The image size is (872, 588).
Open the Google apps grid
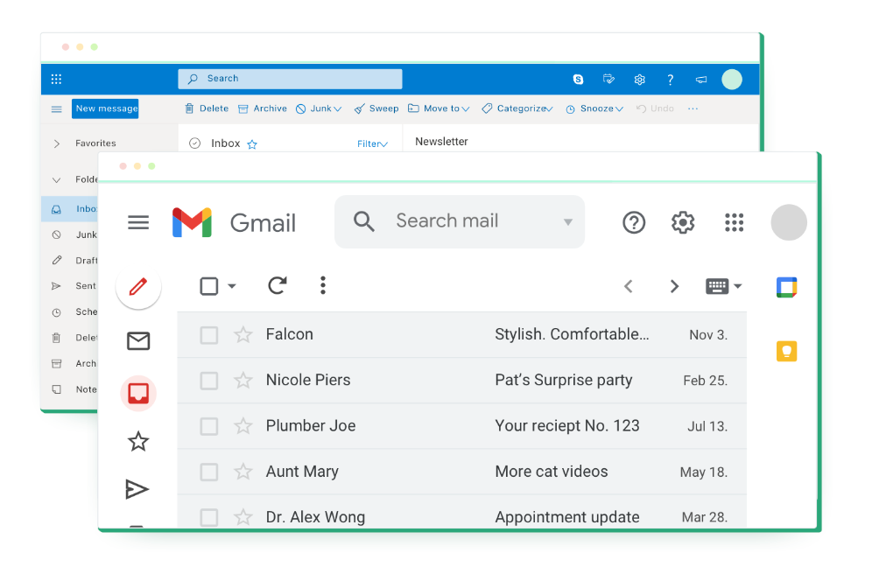[x=734, y=222]
